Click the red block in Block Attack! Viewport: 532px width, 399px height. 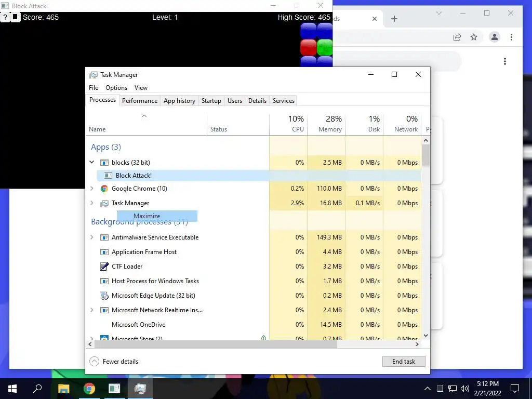point(309,47)
